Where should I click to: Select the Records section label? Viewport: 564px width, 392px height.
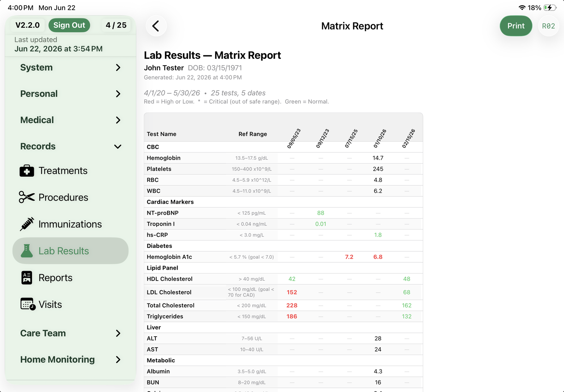[x=38, y=147]
